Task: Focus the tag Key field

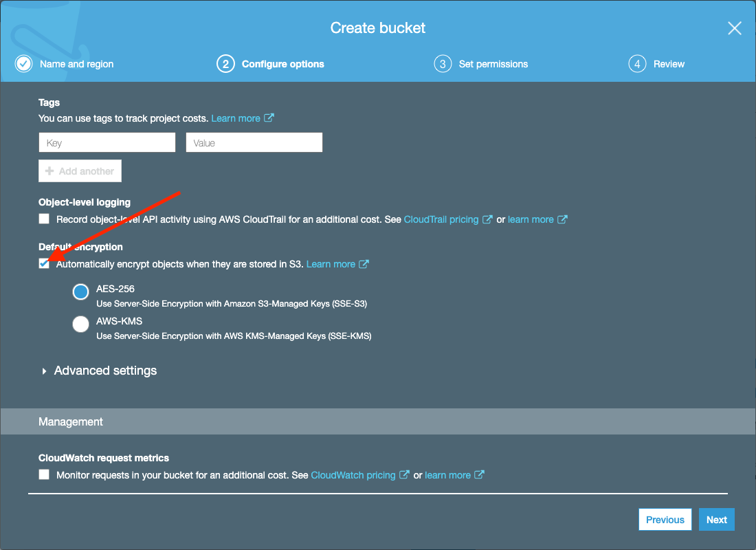Action: pos(107,143)
